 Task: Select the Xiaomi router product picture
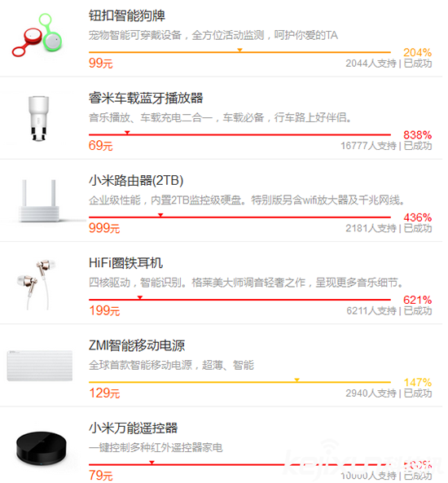pyautogui.click(x=39, y=200)
